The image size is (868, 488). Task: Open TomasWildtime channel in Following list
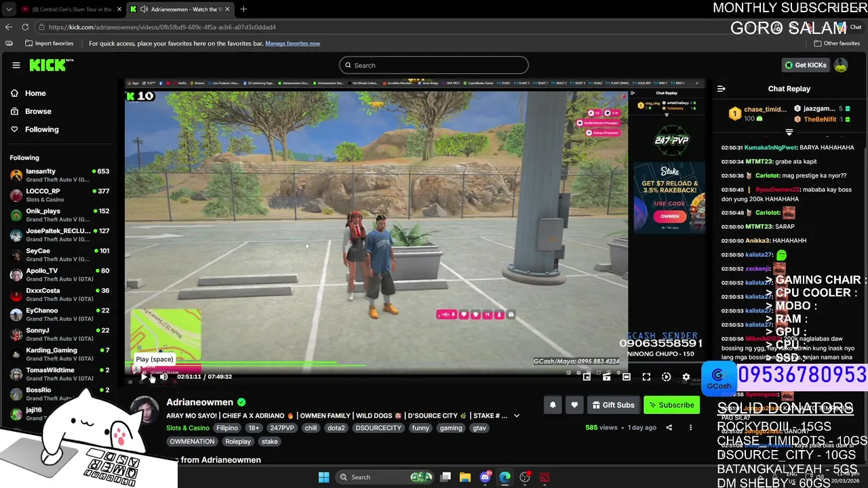[x=60, y=374]
